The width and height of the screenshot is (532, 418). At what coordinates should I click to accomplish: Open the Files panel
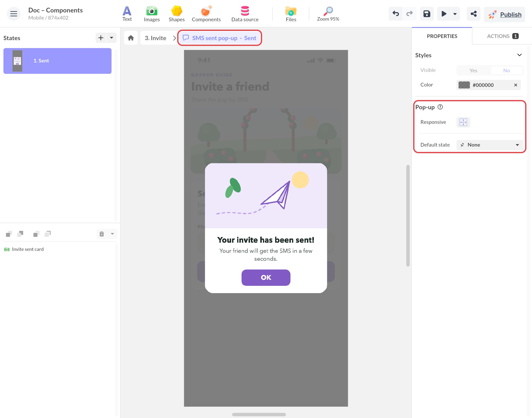pos(291,14)
